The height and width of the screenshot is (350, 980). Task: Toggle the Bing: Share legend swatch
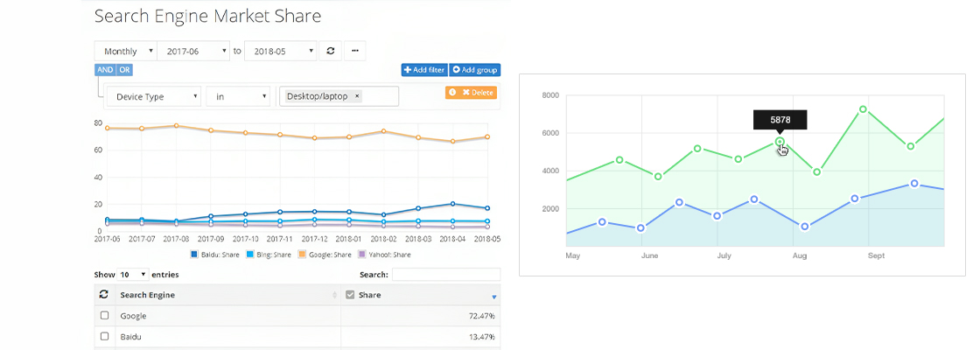[x=249, y=255]
